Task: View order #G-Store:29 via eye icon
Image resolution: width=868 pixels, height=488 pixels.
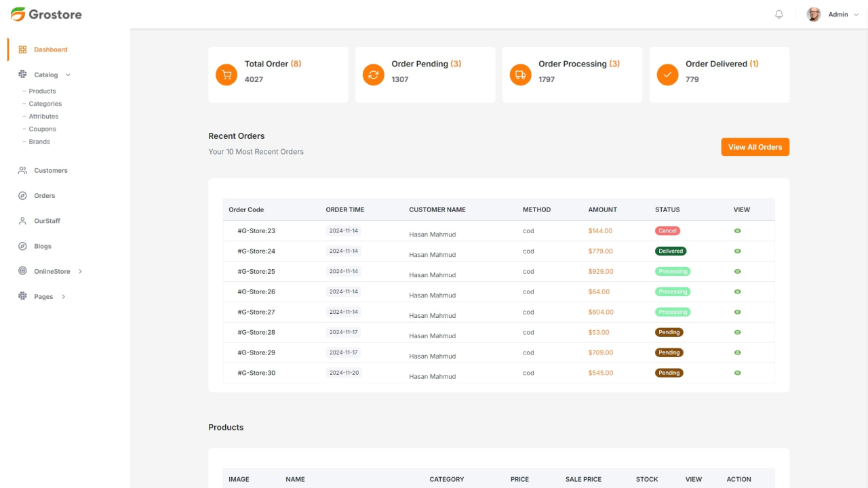Action: click(737, 353)
